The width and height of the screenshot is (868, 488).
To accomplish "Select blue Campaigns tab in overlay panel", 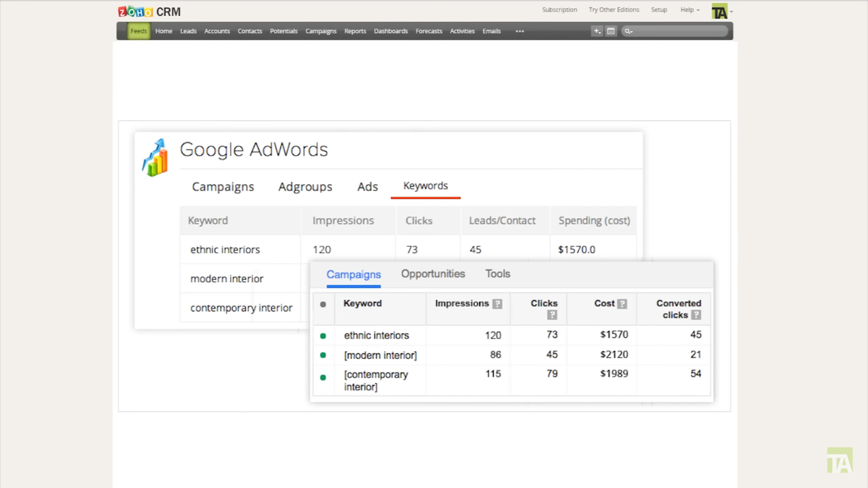I will tap(354, 274).
